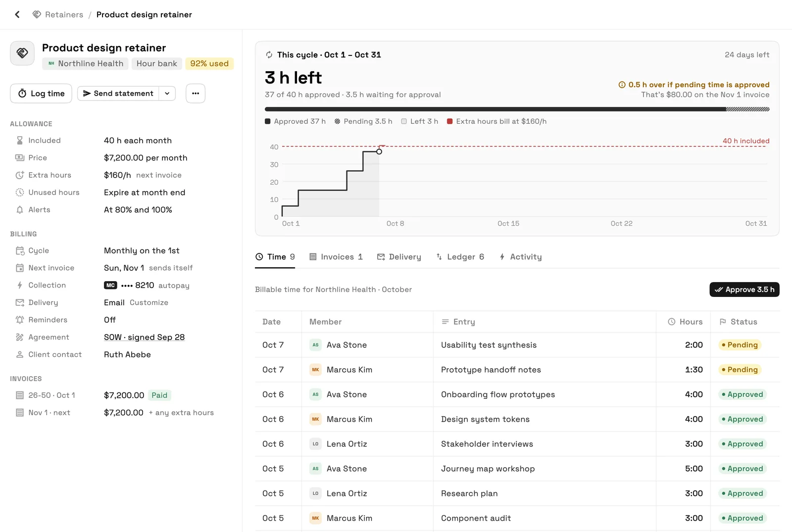Click the back arrow icon
The height and width of the screenshot is (532, 792).
click(17, 14)
